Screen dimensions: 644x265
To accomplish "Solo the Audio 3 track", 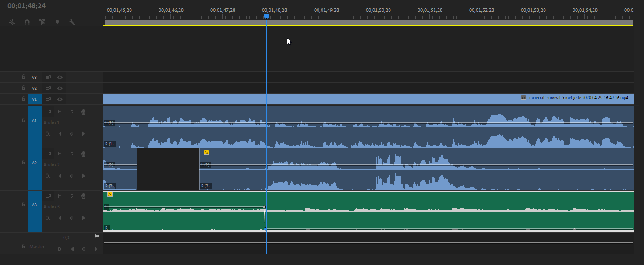I will [72, 196].
